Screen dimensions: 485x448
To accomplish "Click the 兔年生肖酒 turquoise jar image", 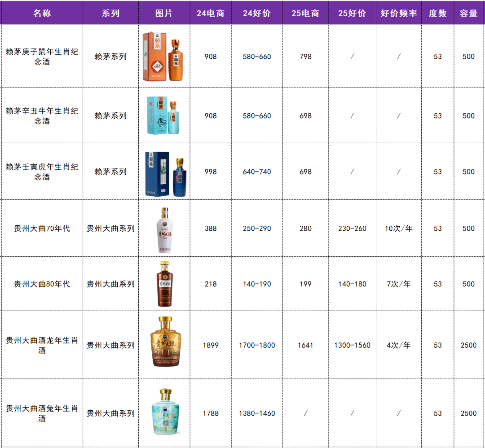I will click(165, 411).
